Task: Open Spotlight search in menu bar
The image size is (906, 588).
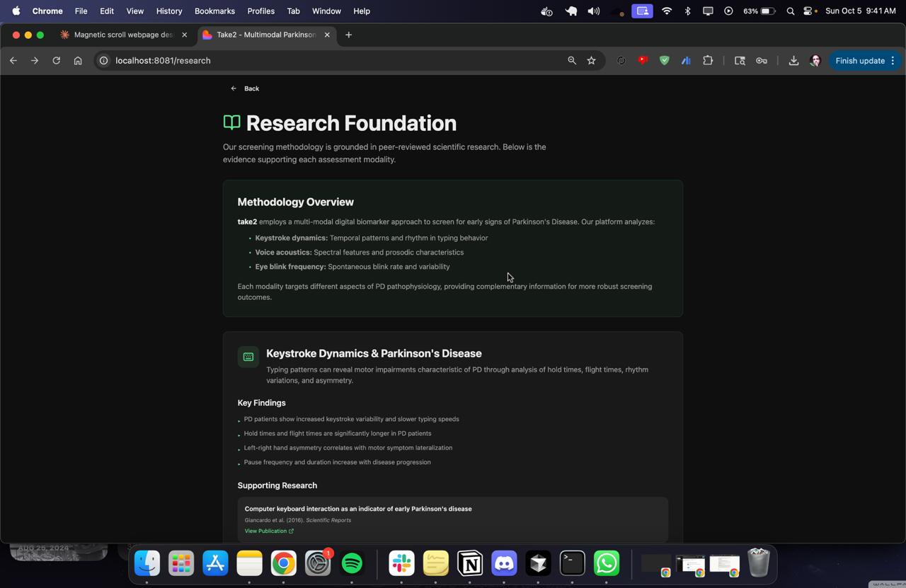Action: coord(791,11)
